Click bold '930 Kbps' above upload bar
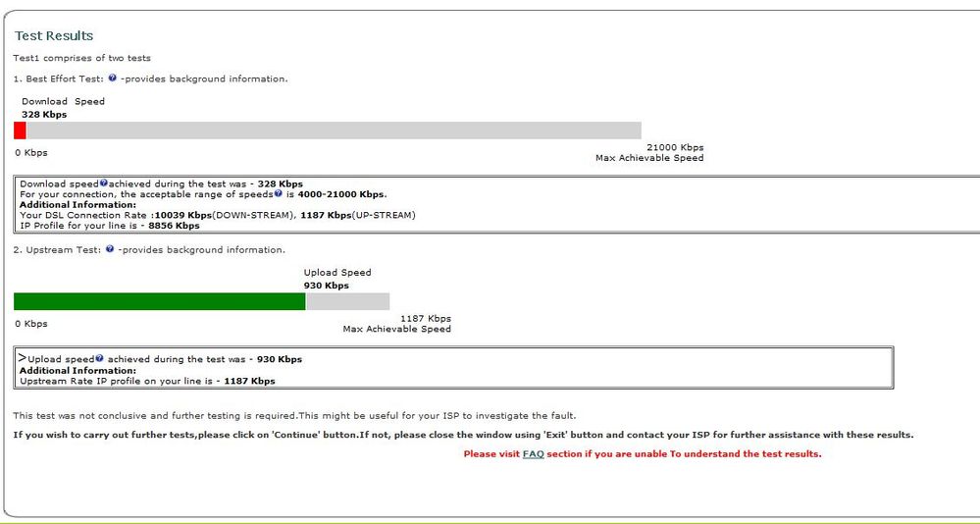The height and width of the screenshot is (524, 980). [327, 286]
